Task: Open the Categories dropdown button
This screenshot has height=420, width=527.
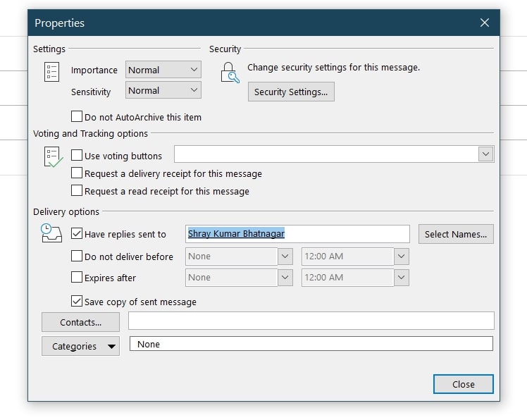Action: click(x=80, y=346)
